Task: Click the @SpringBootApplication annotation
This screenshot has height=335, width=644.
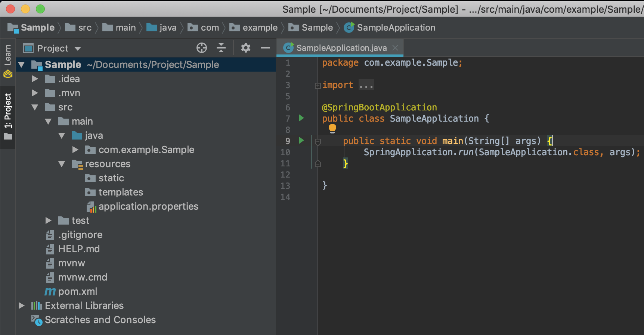Action: coord(380,107)
